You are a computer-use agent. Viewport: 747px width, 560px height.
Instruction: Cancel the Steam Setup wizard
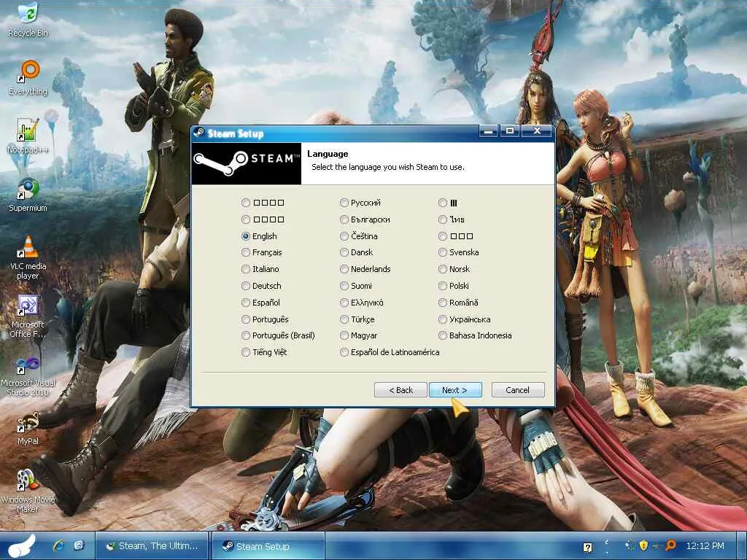click(x=517, y=390)
